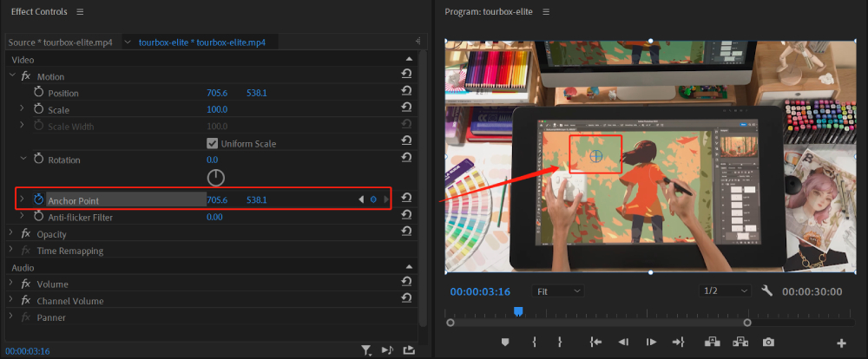Click the Mark In bracket icon
The width and height of the screenshot is (868, 359).
pos(535,343)
